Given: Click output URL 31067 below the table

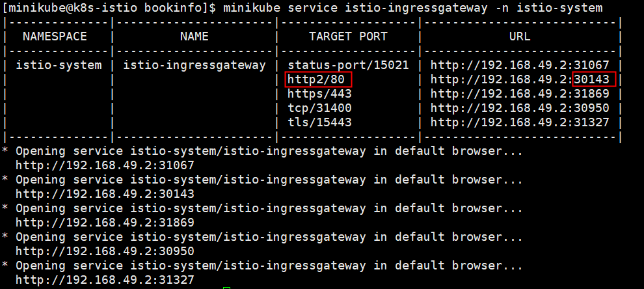Looking at the screenshot, I should tap(105, 165).
